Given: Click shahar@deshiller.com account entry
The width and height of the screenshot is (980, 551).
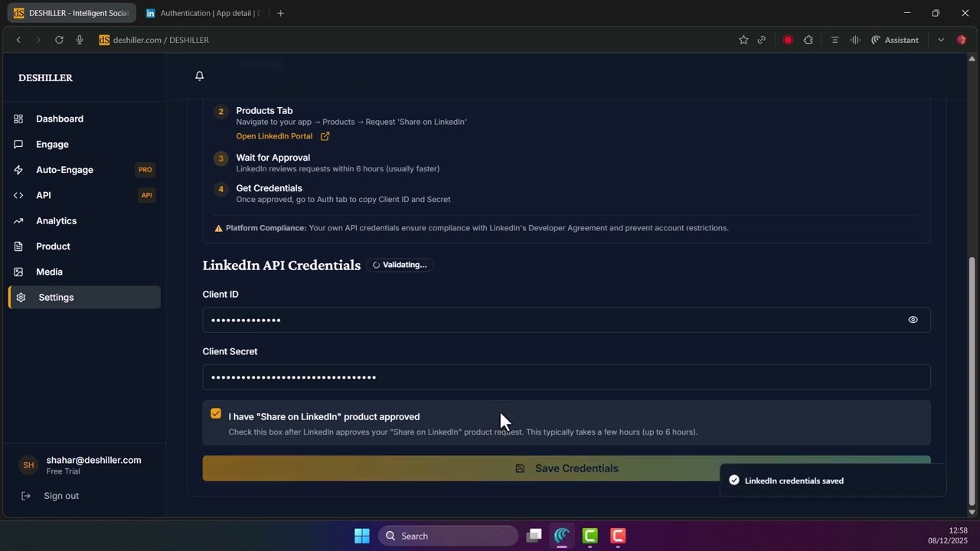Looking at the screenshot, I should click(93, 460).
